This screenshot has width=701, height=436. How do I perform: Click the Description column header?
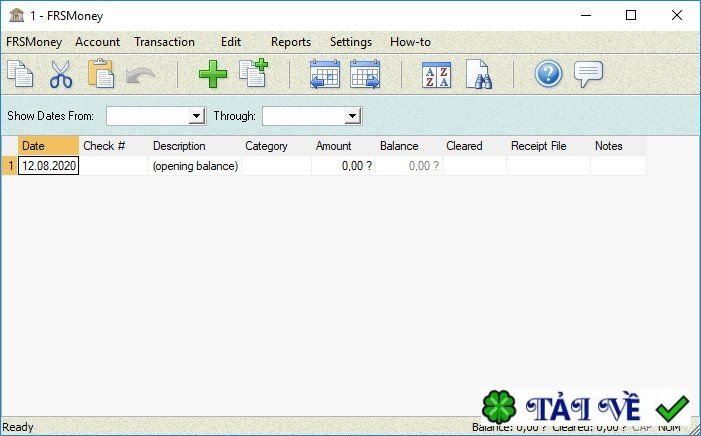(195, 146)
